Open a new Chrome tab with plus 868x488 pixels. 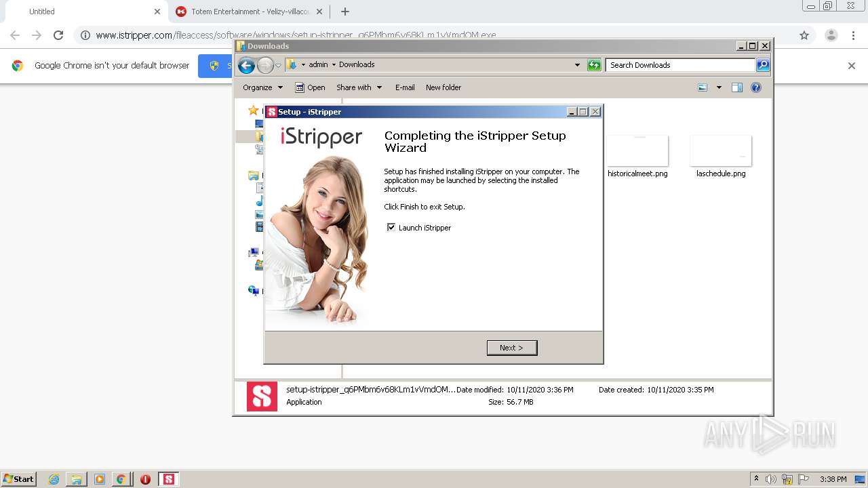click(345, 12)
